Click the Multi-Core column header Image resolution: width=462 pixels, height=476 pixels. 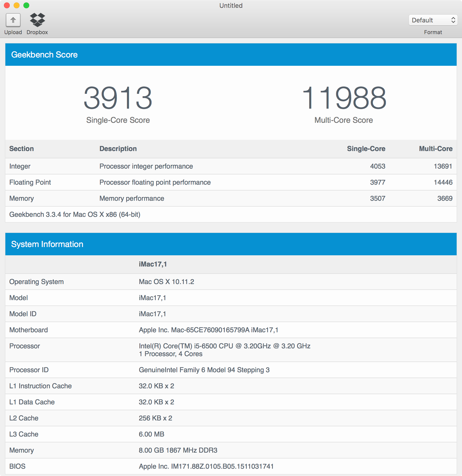[436, 149]
